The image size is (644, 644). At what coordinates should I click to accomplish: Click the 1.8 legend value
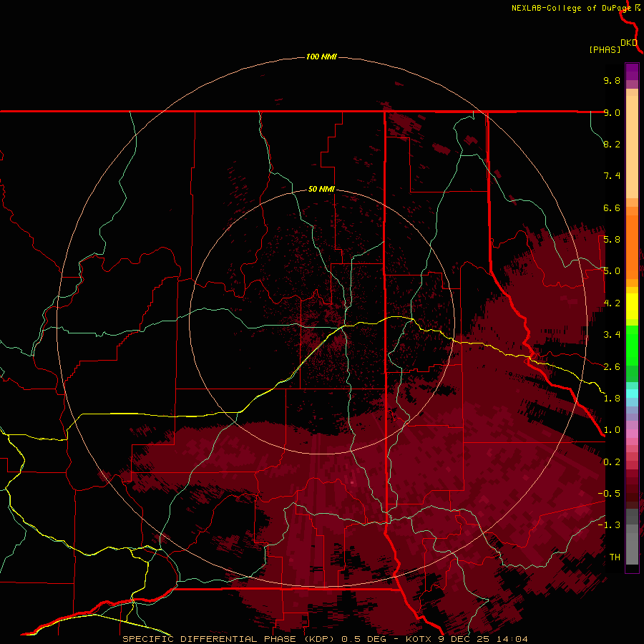click(x=612, y=399)
